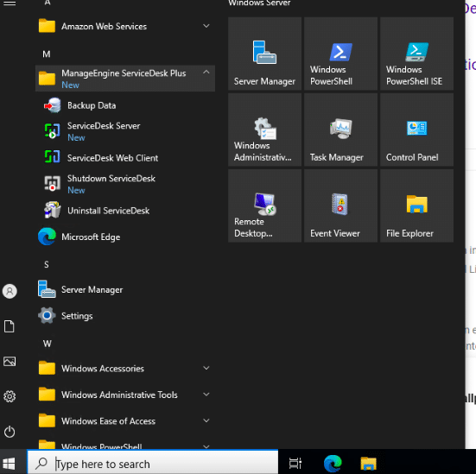Open Pictures from the Start sidebar
476x474 pixels.
(x=10, y=362)
